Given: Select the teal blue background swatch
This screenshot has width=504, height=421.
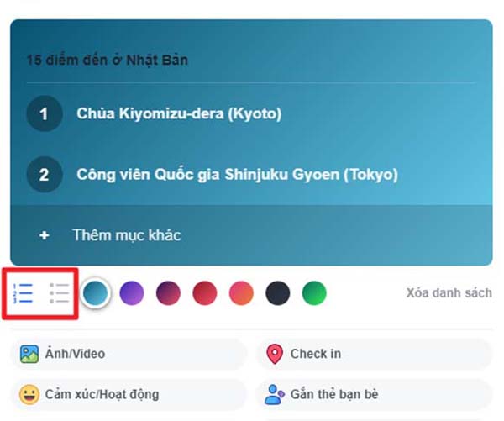Looking at the screenshot, I should pos(95,293).
